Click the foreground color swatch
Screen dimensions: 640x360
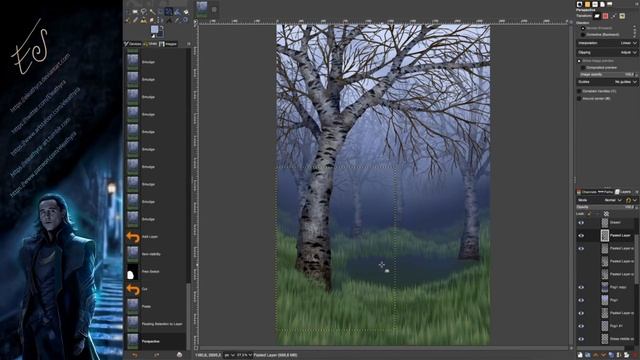[155, 29]
